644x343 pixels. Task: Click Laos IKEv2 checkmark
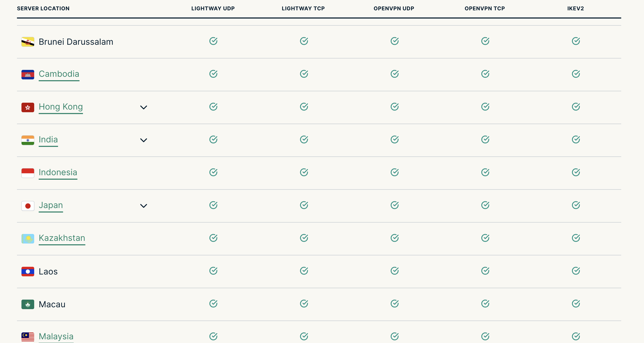point(576,271)
